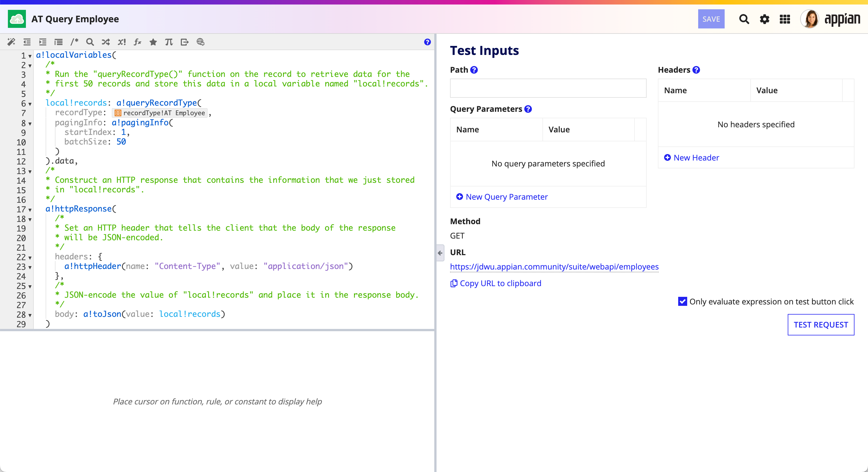Image resolution: width=868 pixels, height=472 pixels.
Task: Open find in expression magnifier icon
Action: coord(90,42)
